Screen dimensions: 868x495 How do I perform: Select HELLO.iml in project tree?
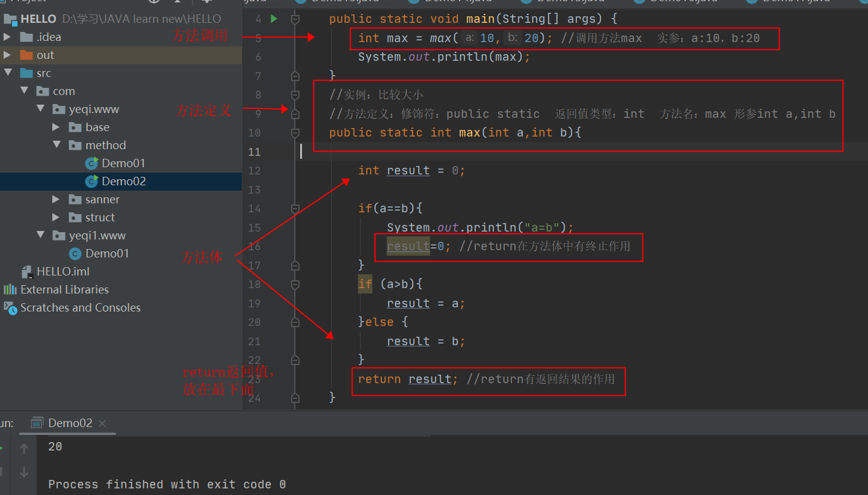tap(121, 271)
